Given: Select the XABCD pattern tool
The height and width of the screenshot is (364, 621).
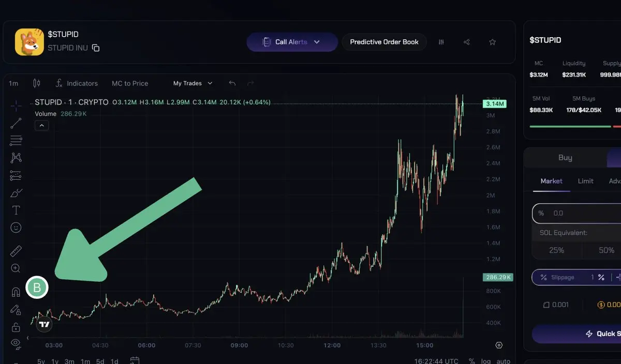Looking at the screenshot, I should 16,158.
